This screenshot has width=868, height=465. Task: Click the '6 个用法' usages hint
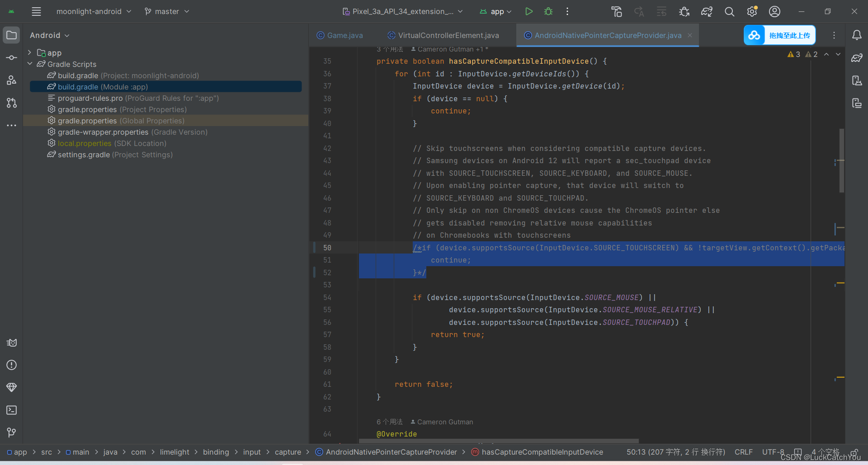point(390,422)
